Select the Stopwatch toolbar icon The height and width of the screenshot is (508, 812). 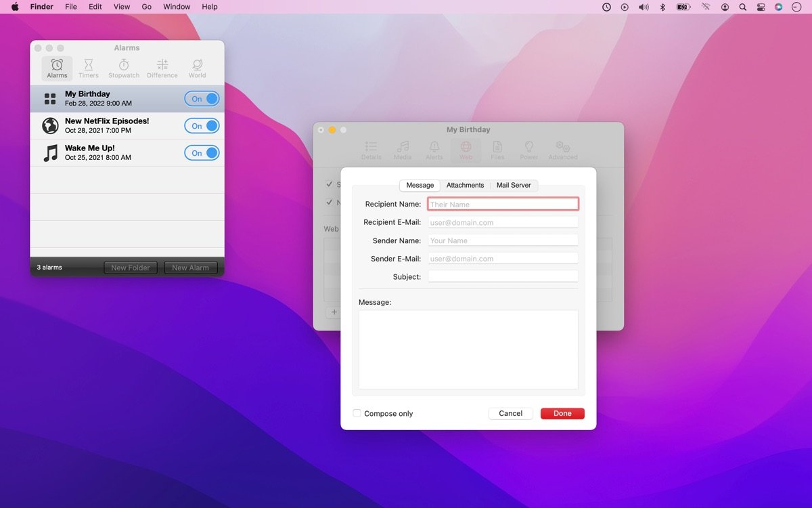(124, 68)
